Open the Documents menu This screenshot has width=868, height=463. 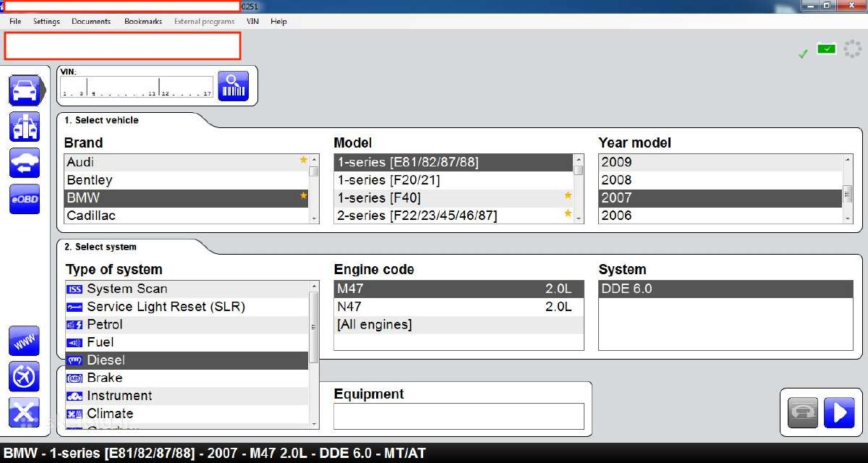(x=91, y=22)
